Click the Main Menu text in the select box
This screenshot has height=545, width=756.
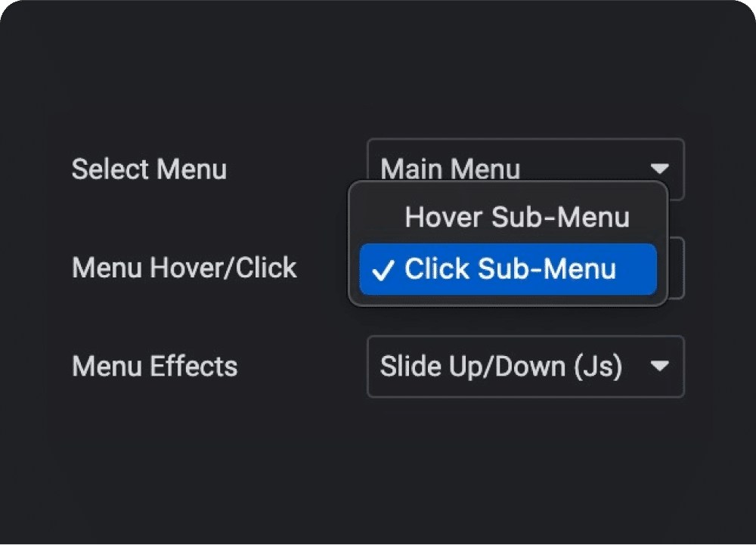pos(451,169)
